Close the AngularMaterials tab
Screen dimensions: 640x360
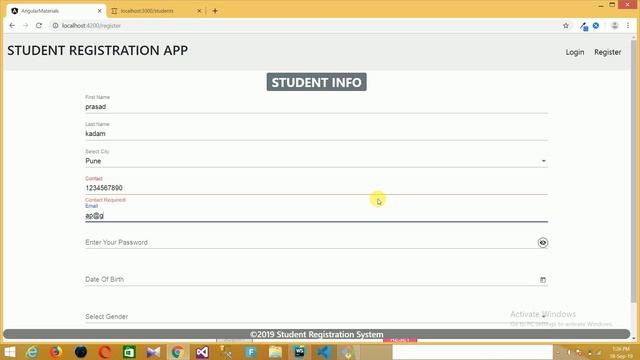(x=100, y=11)
